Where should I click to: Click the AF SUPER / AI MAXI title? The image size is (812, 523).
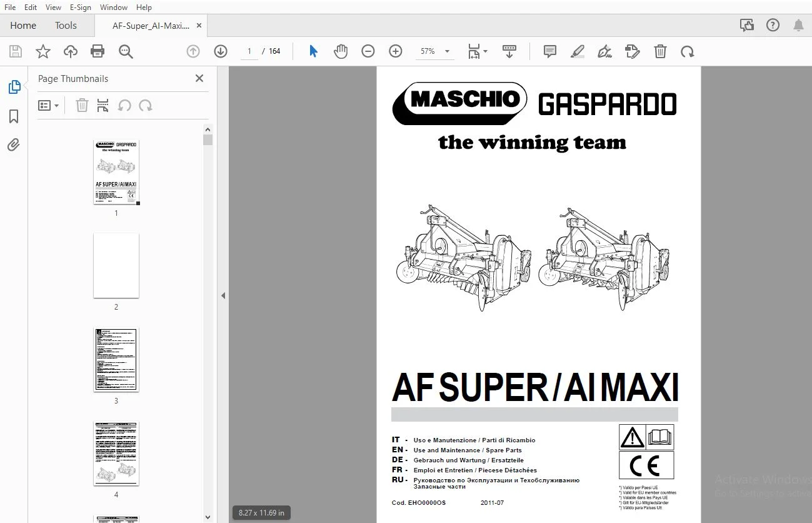pos(535,387)
